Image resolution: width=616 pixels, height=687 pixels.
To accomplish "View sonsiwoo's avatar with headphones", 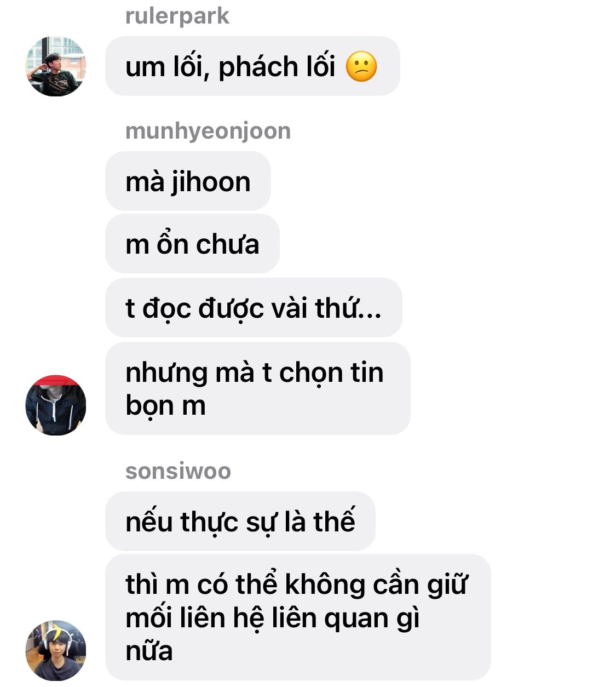I will [x=56, y=650].
